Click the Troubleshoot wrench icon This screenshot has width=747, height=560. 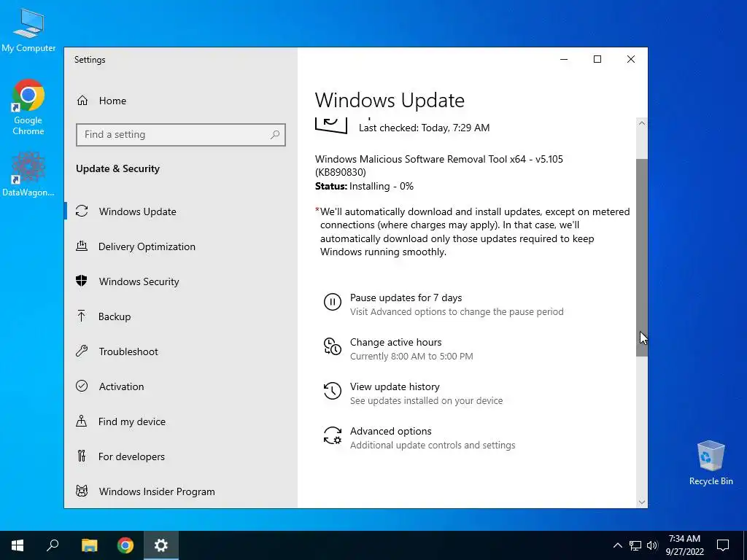click(82, 351)
